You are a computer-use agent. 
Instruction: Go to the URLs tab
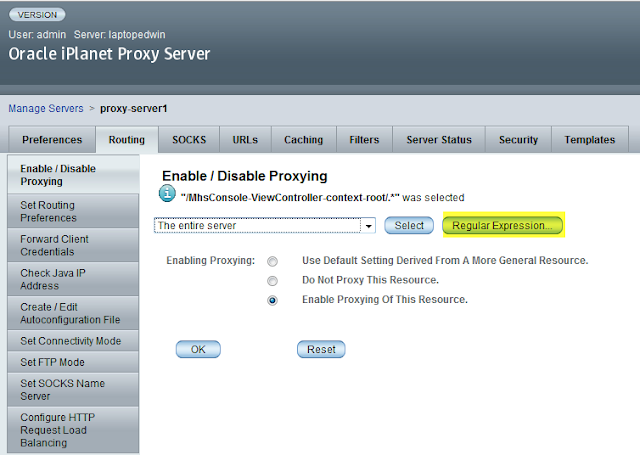245,140
